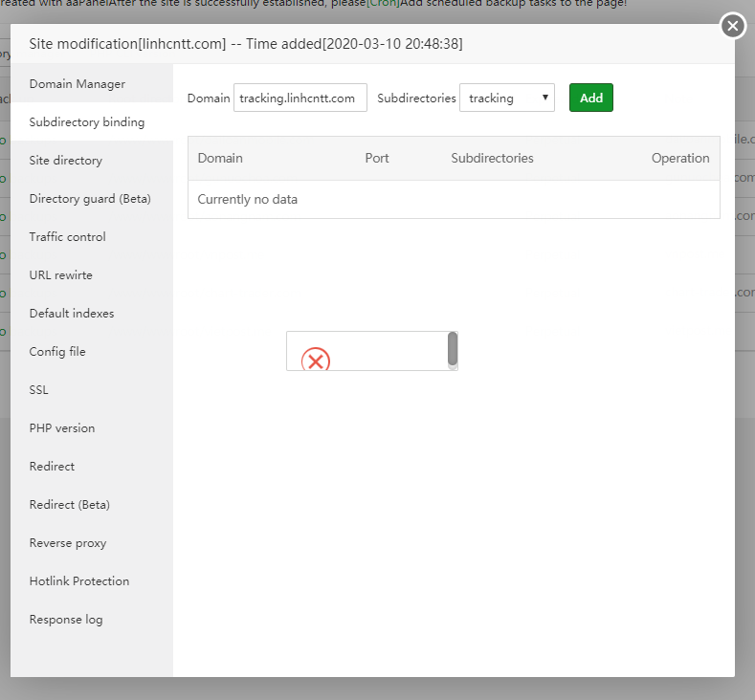
Task: Open the Config file tab
Action: (x=57, y=352)
